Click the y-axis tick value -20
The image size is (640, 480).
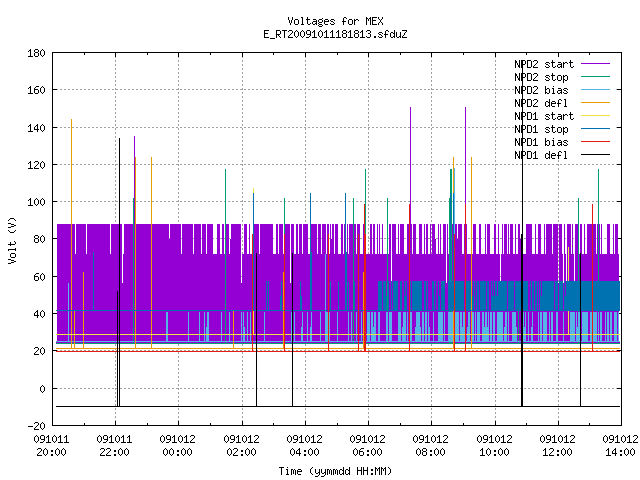[x=36, y=426]
